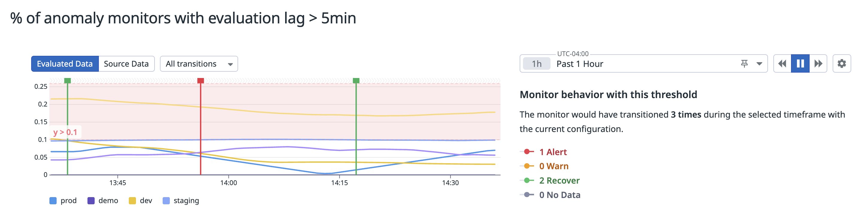Click the first green Recover marker
The image size is (868, 216).
pos(67,81)
